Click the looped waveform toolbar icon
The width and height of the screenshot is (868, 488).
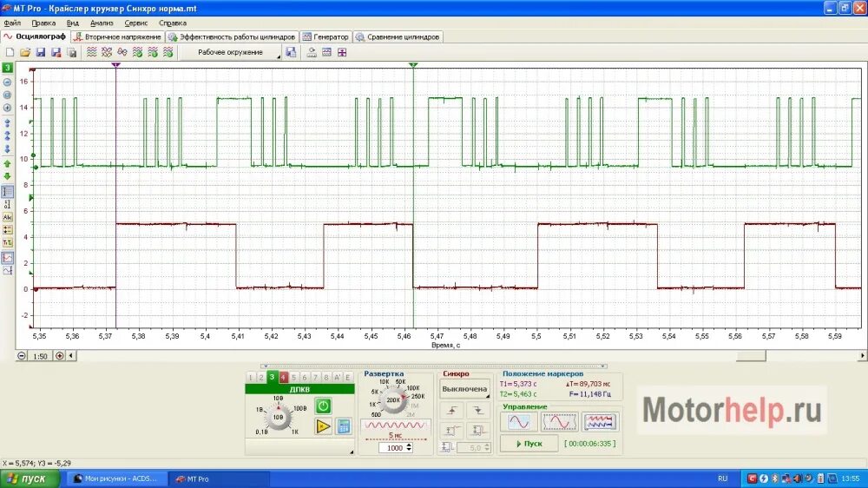[122, 52]
